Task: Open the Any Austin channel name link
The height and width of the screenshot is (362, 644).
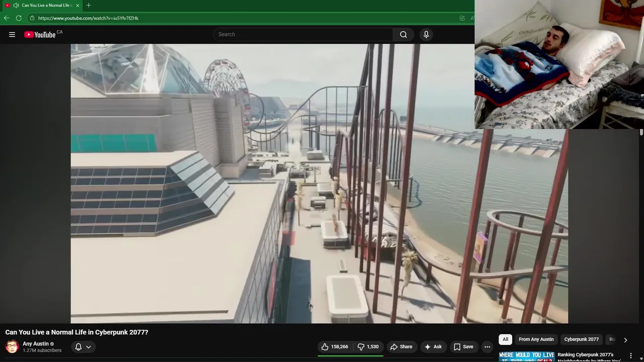Action: [36, 344]
